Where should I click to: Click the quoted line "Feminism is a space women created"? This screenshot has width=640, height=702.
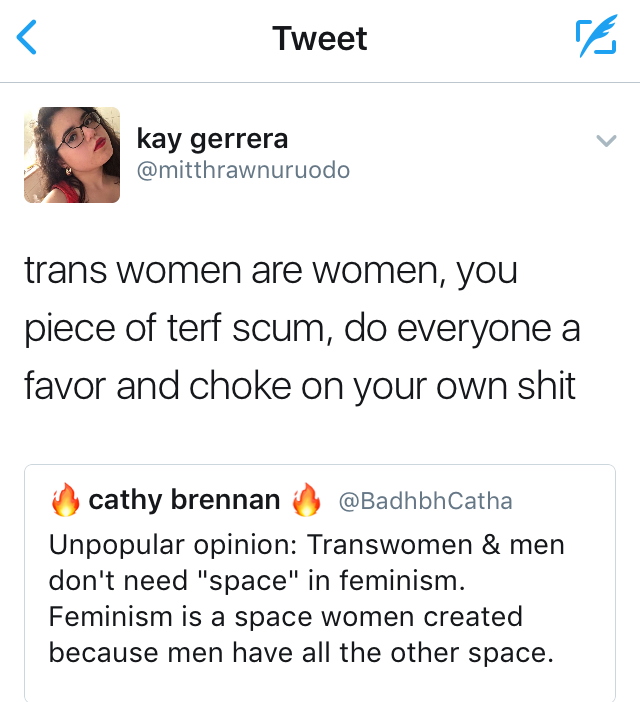[x=285, y=616]
